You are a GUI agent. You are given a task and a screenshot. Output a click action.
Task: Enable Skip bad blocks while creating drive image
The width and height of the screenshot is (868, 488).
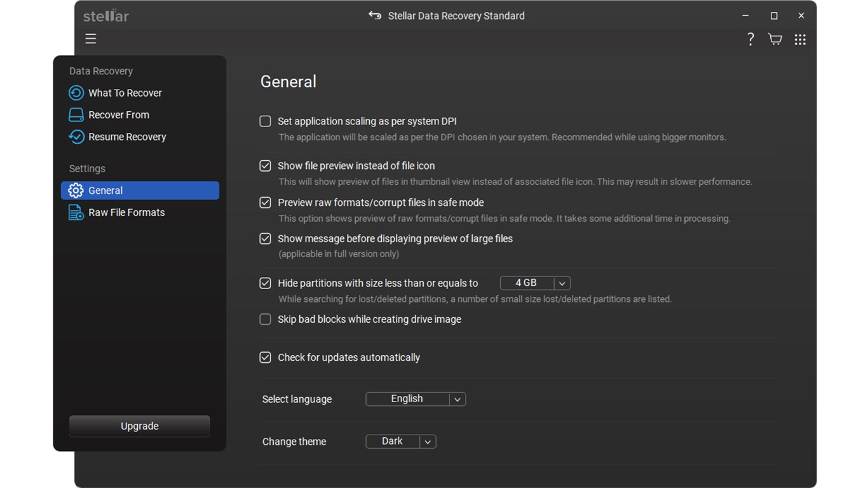(x=266, y=320)
